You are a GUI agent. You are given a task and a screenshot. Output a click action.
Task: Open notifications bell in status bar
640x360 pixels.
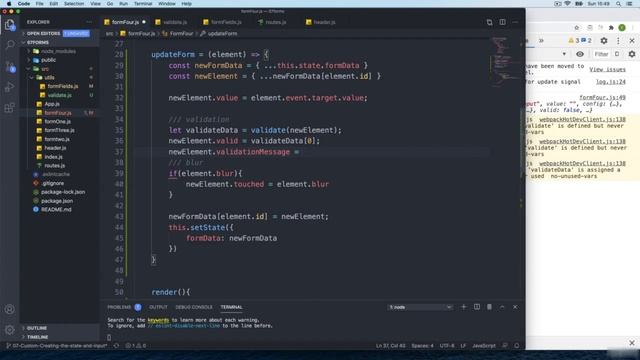pyautogui.click(x=517, y=346)
